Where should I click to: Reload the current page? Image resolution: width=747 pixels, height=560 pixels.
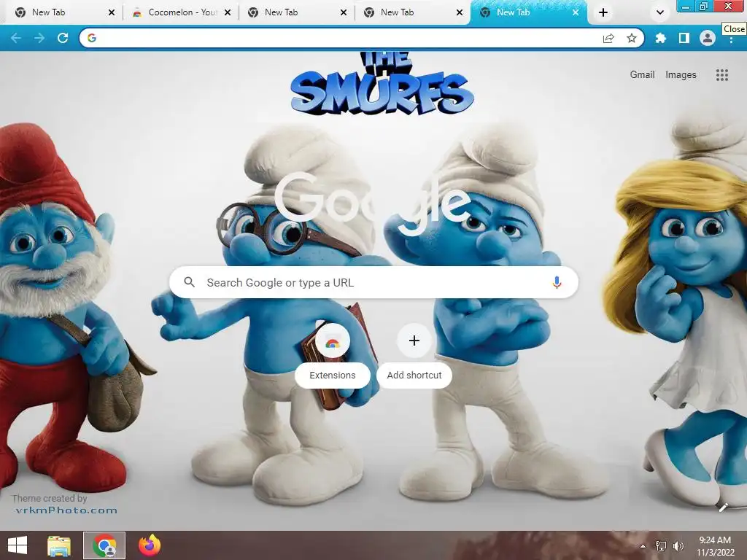click(63, 38)
